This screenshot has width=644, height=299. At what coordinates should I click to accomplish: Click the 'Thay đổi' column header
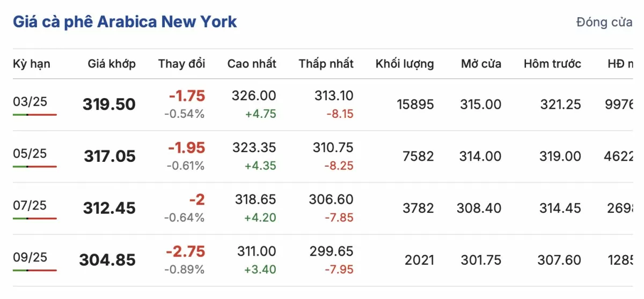[181, 64]
